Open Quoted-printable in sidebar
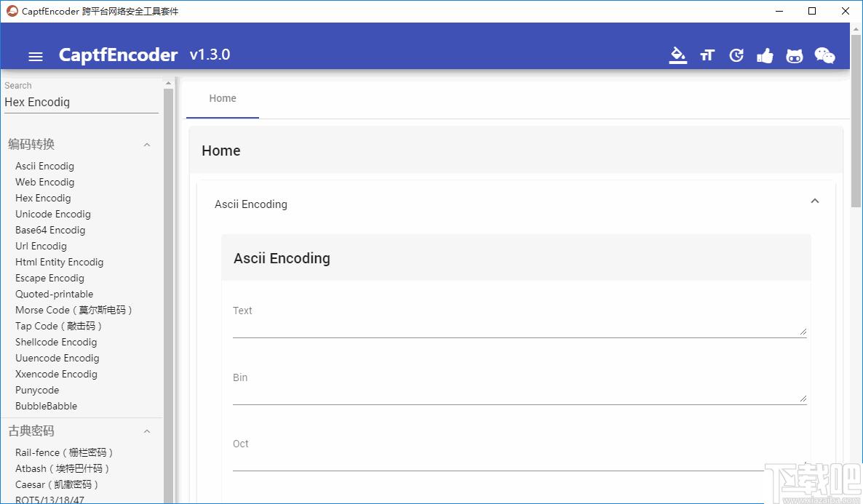 click(x=54, y=294)
